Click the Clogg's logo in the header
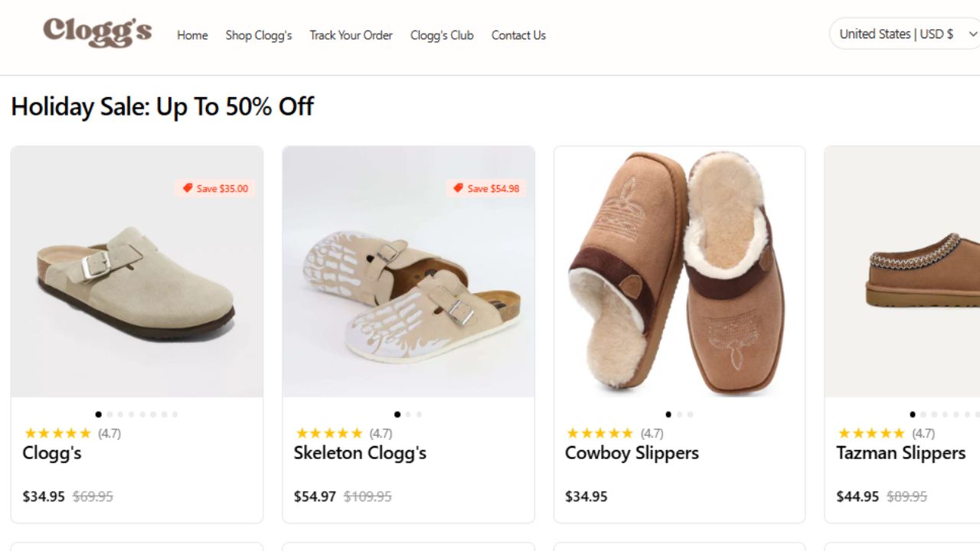The height and width of the screenshot is (551, 980). tap(96, 34)
